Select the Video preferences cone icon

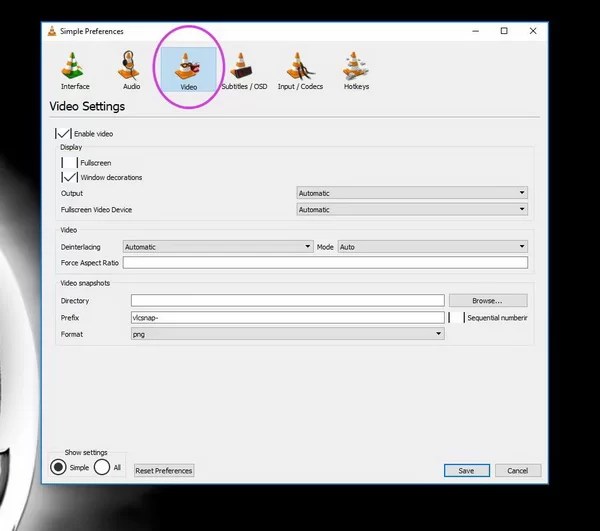[188, 67]
